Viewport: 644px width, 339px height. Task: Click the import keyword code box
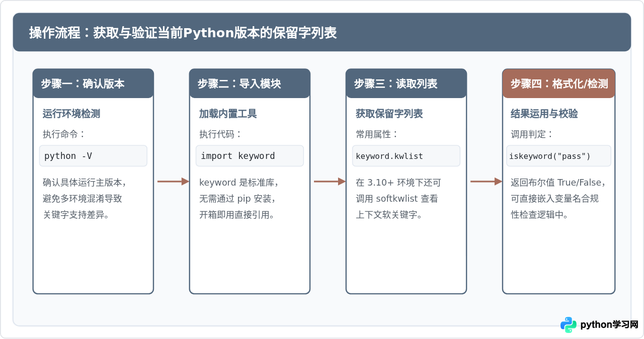click(250, 156)
